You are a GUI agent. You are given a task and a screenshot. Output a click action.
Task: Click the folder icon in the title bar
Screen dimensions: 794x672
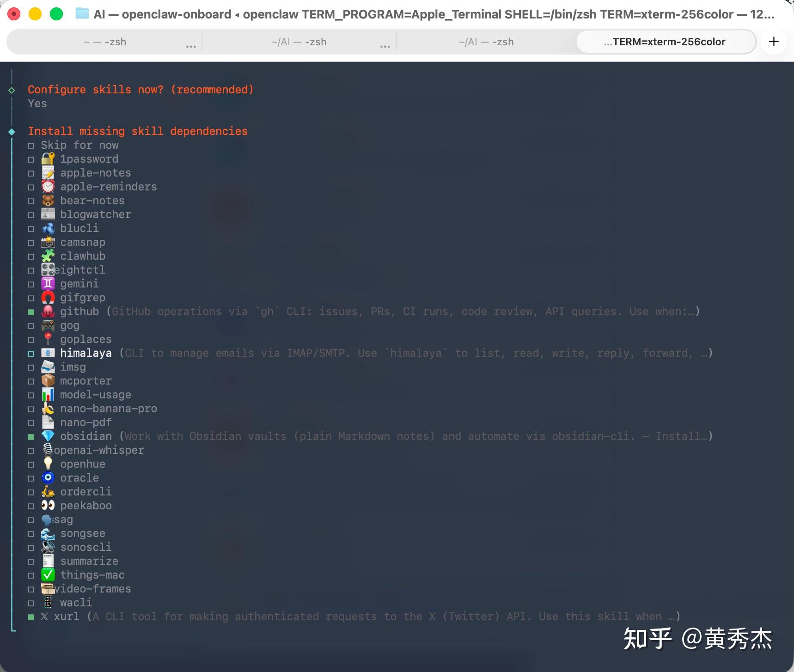tap(82, 14)
